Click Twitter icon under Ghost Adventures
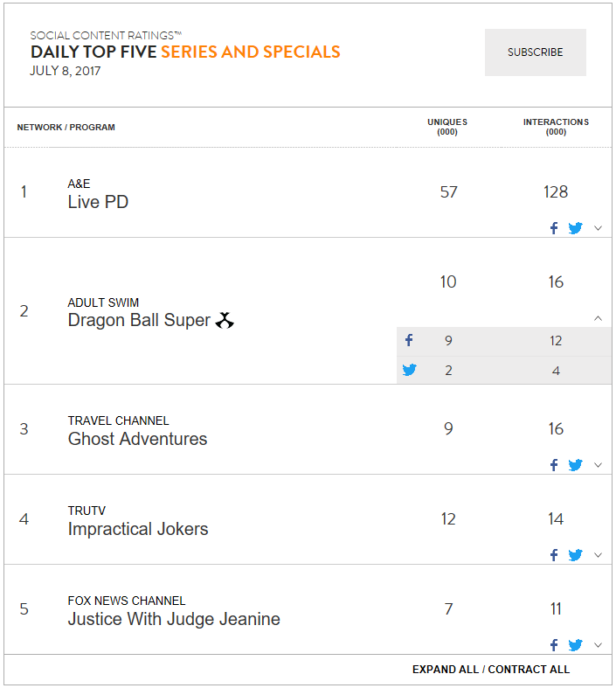 575,465
